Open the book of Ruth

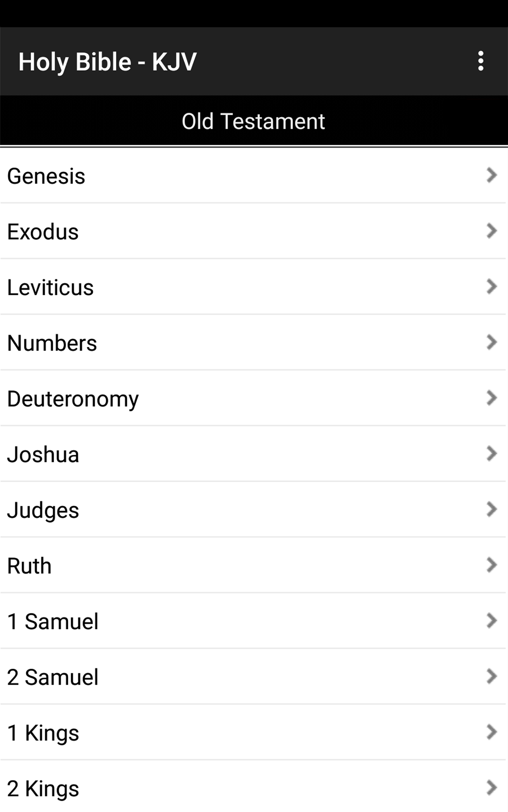point(30,566)
